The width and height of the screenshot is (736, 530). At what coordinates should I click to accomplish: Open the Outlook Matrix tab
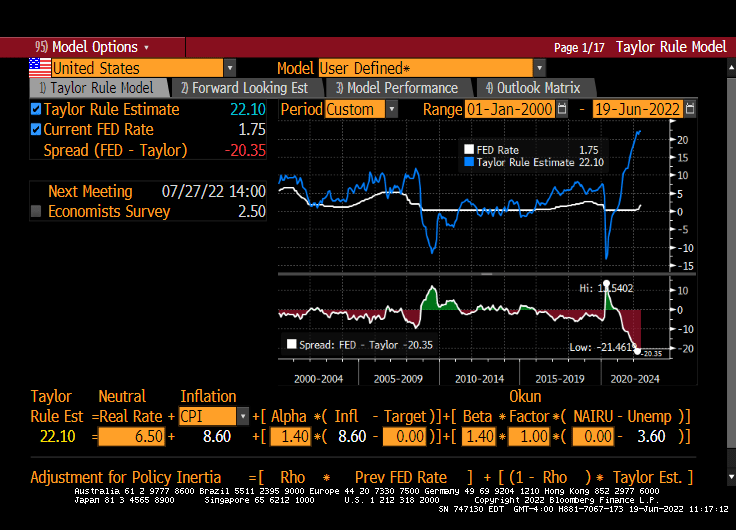[x=532, y=88]
